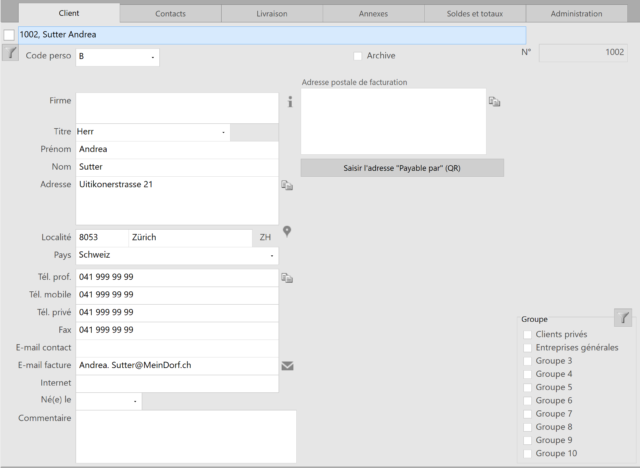Click the copy icon beside Tél. prof.
The width and height of the screenshot is (640, 468).
click(x=287, y=277)
